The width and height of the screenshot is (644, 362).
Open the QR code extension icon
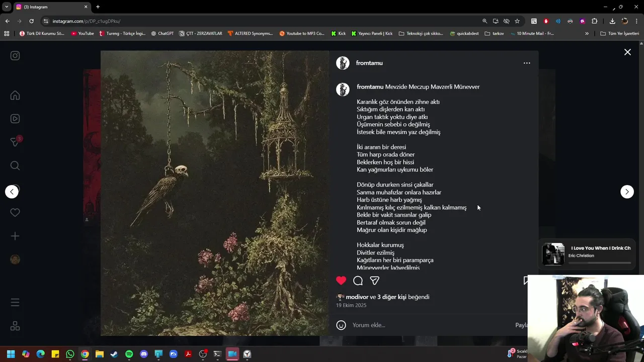point(534,21)
